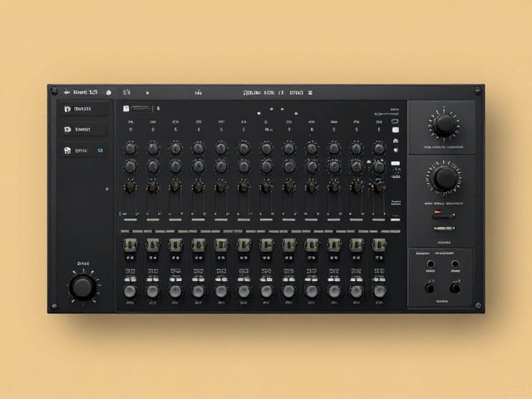This screenshot has height=399, width=532.
Task: Click the bars meter icon in top bar
Action: coord(199,92)
